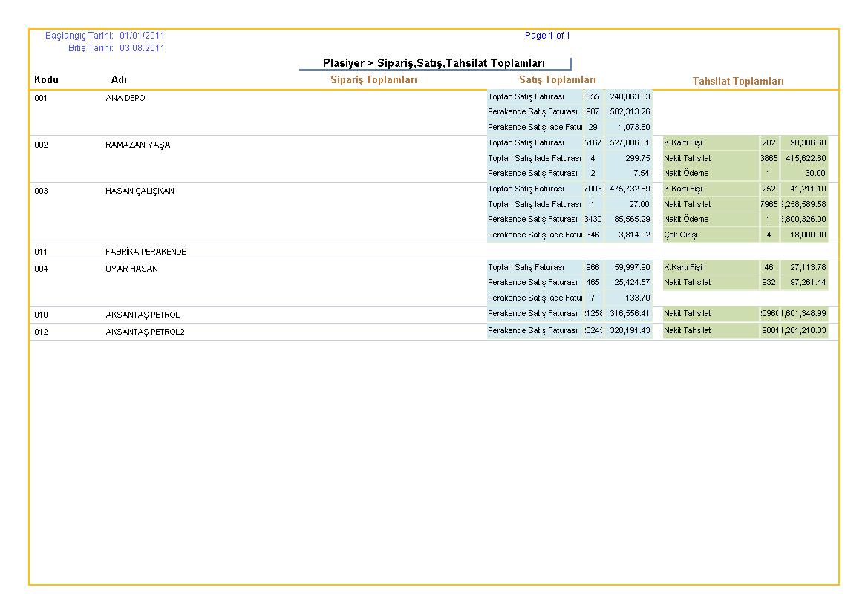This screenshot has height=613, width=868.
Task: Select the collection amount 27,113.78
Action: (808, 267)
